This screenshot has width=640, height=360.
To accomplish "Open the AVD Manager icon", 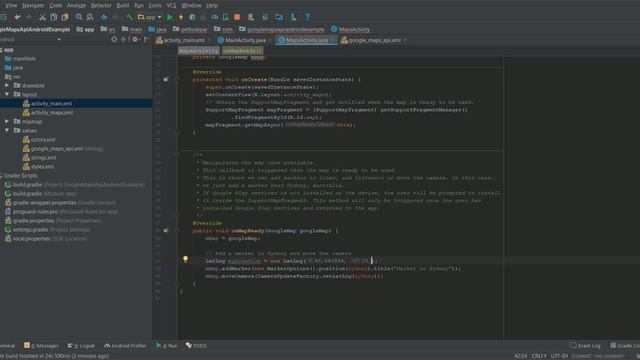I will (x=251, y=17).
